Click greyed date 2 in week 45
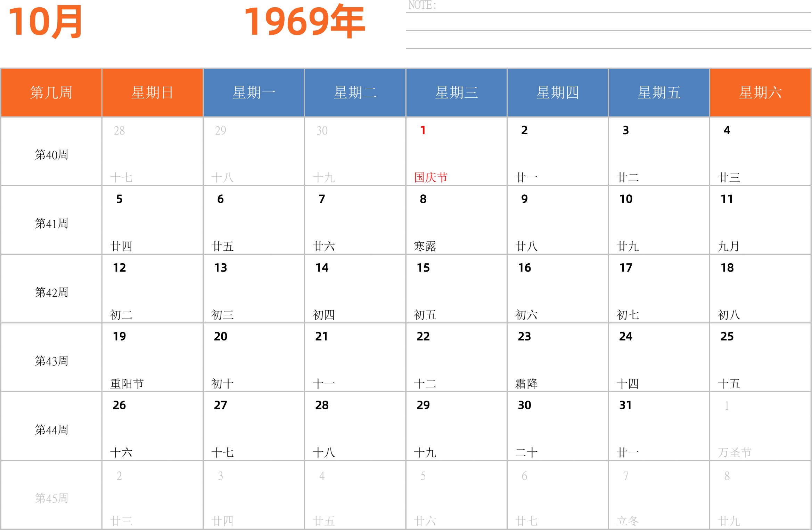The width and height of the screenshot is (812, 530). tap(119, 476)
